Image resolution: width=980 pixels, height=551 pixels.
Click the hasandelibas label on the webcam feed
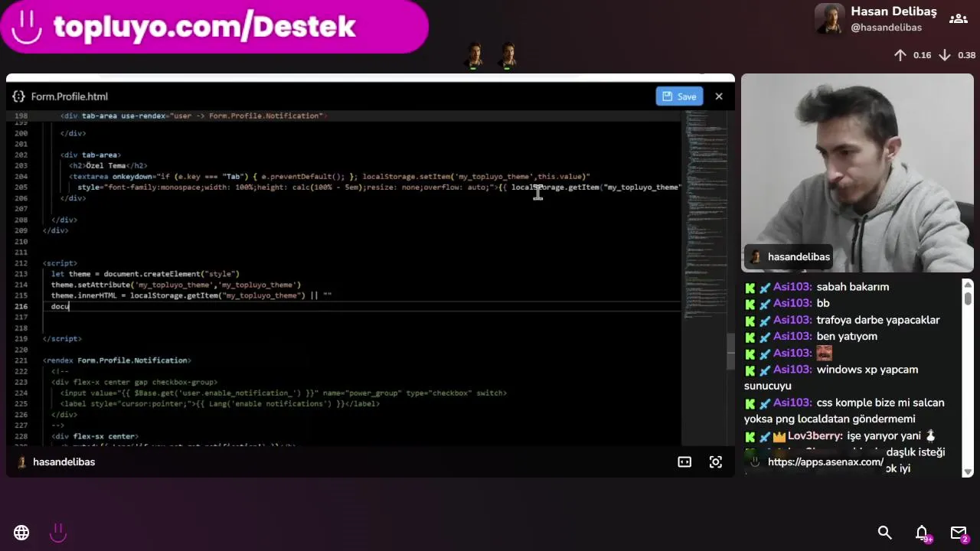[799, 257]
